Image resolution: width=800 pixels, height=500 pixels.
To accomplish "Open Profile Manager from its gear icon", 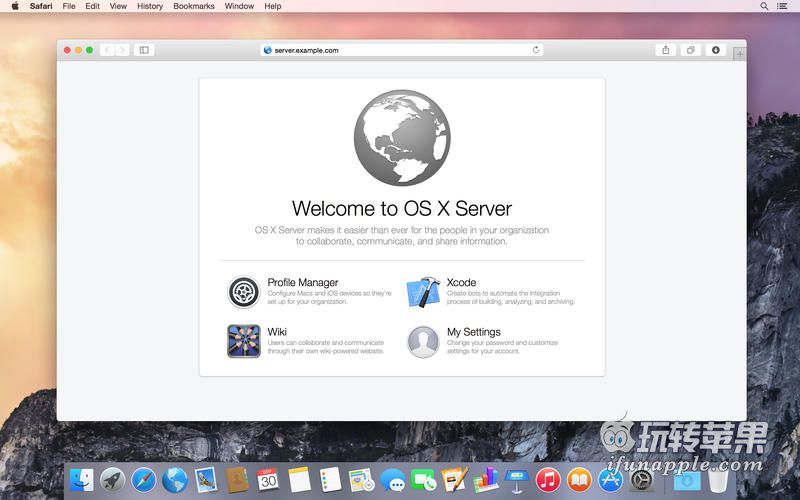I will point(243,292).
